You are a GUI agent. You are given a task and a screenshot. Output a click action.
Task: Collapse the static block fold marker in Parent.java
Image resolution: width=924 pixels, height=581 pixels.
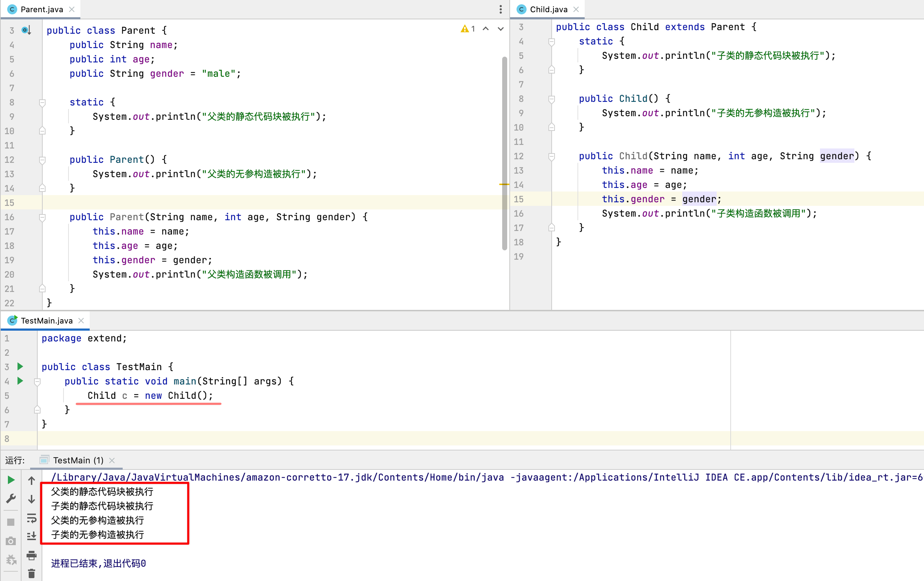(x=43, y=103)
